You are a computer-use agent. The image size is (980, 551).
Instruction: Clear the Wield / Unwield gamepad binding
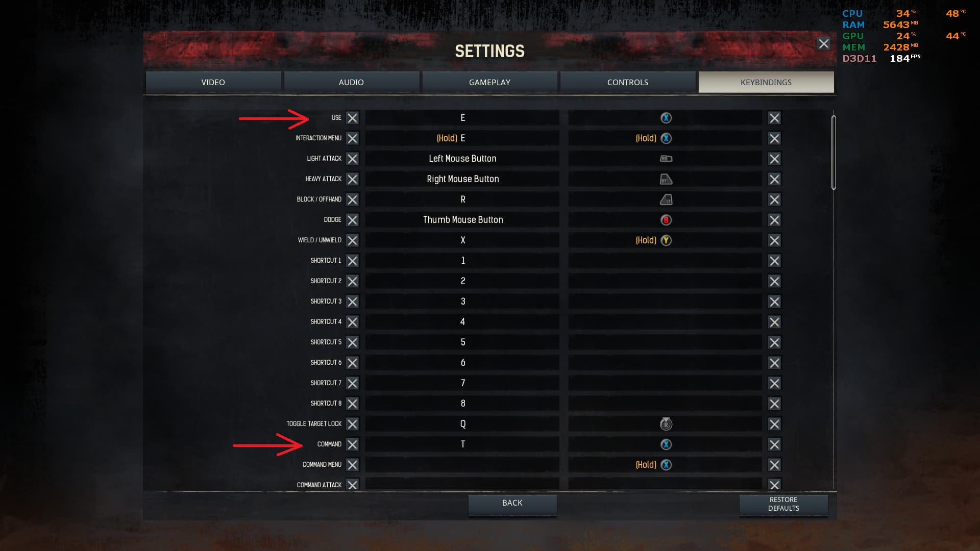coord(774,240)
